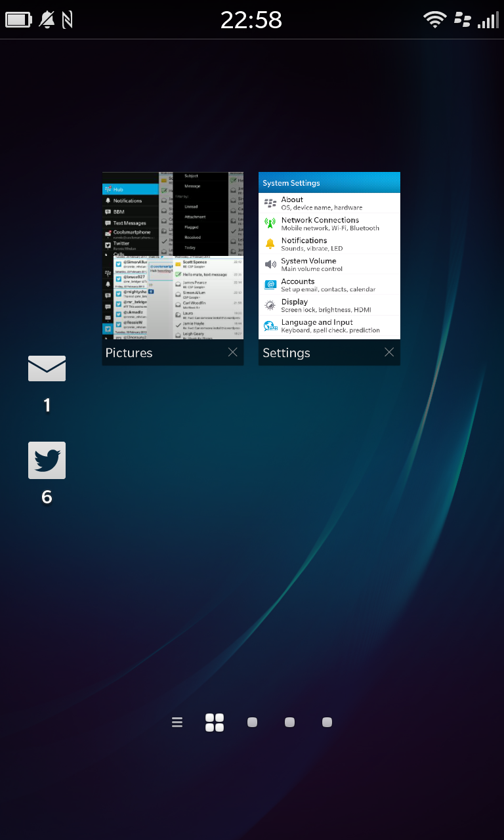Tap the Pictures frame label
Viewport: 504px width, 840px height.
(129, 353)
